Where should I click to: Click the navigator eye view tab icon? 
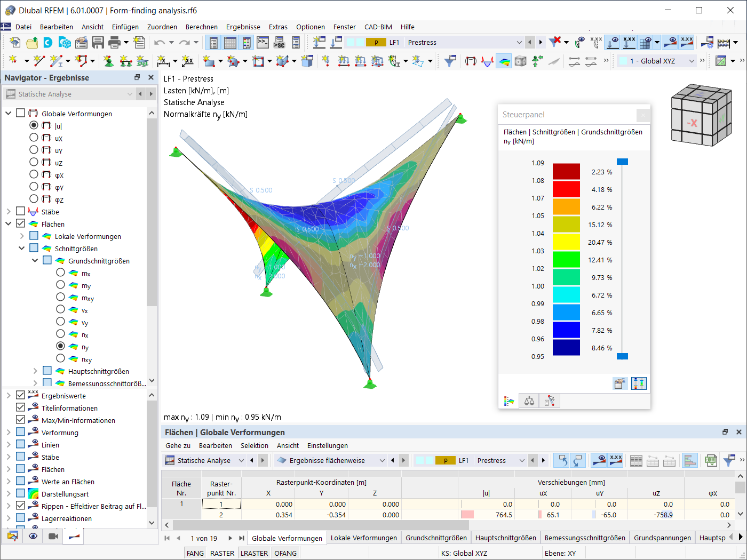(x=33, y=536)
